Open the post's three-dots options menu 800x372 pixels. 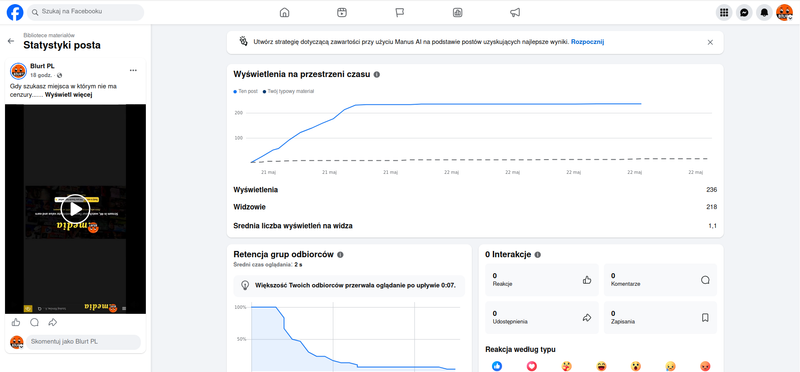133,70
